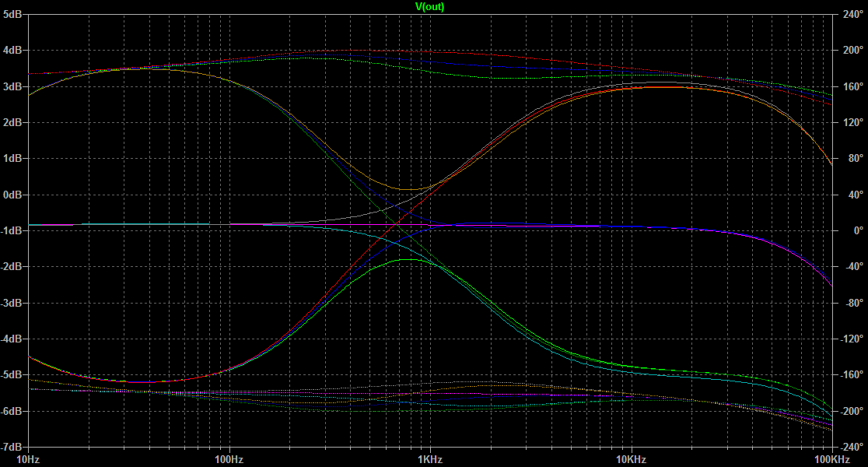
Task: Click the 1dB left axis label
Action: pos(12,159)
